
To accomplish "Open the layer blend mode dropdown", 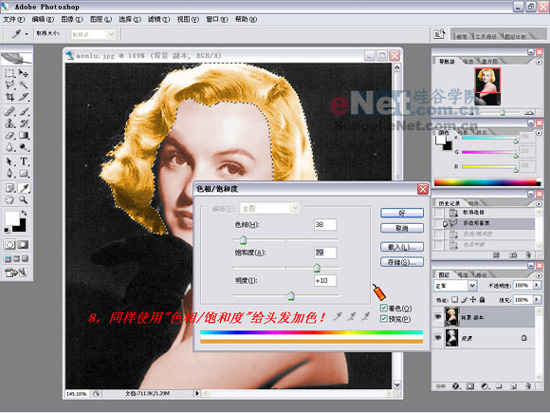I will (x=472, y=286).
